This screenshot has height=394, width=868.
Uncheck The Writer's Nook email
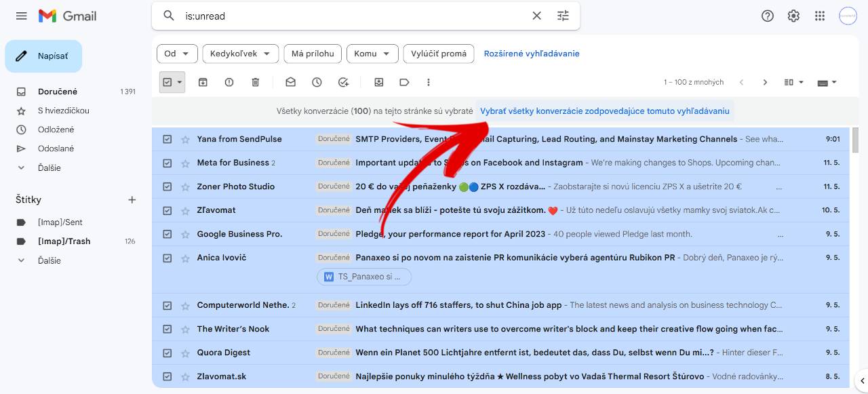click(167, 329)
